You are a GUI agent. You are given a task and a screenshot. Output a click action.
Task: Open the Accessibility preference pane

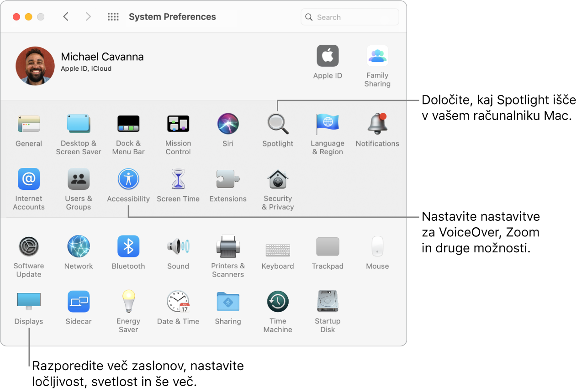128,179
